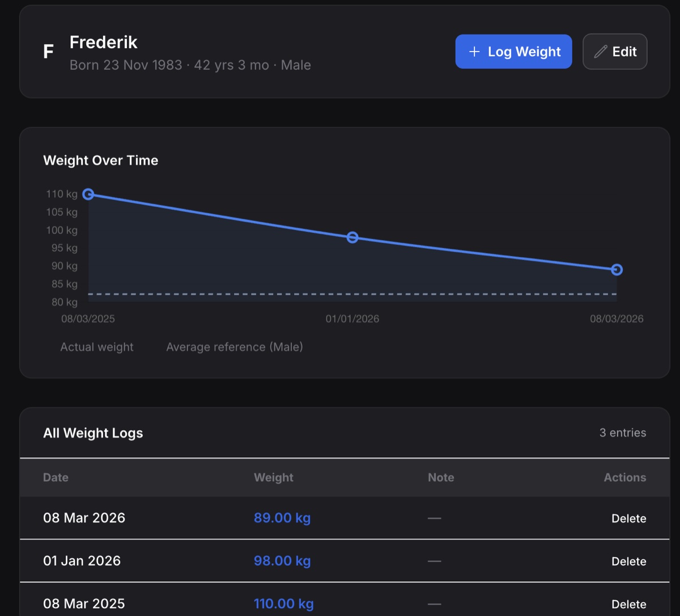Click the Weight Over Time chart title
This screenshot has width=680, height=616.
100,160
